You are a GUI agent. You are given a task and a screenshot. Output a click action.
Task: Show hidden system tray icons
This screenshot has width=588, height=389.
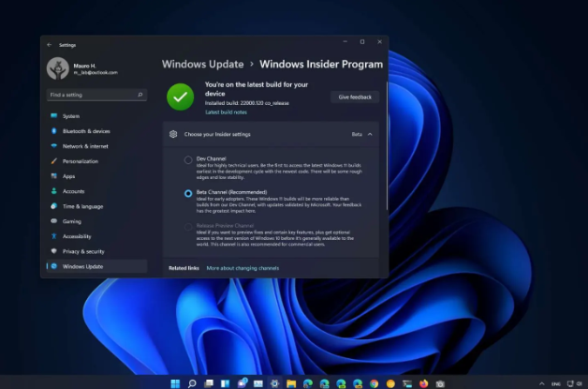[x=542, y=383]
